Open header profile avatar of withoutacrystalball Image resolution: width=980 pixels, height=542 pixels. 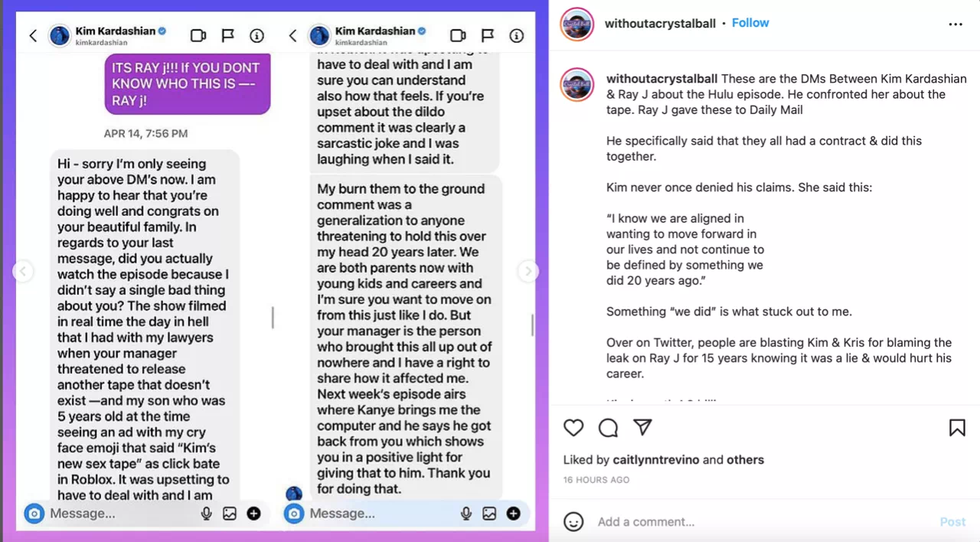[x=577, y=24]
